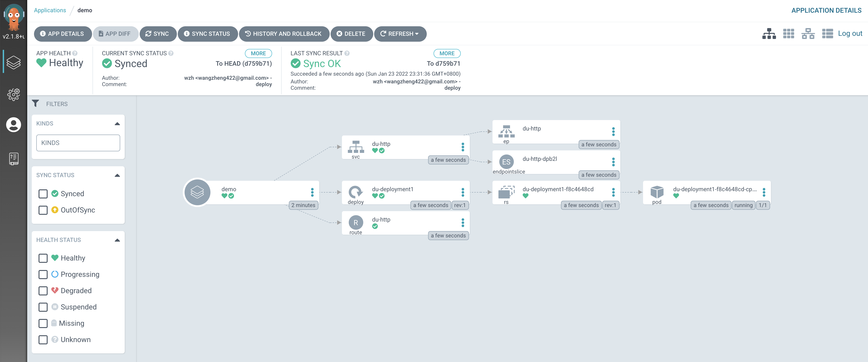The height and width of the screenshot is (362, 868).
Task: Open the Refresh dropdown button
Action: (x=400, y=34)
